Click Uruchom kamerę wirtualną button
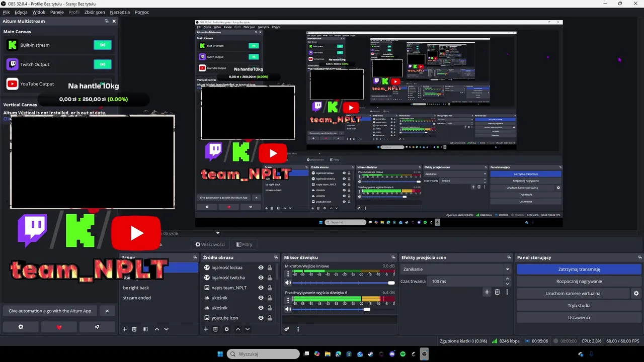This screenshot has height=362, width=644. point(573,294)
